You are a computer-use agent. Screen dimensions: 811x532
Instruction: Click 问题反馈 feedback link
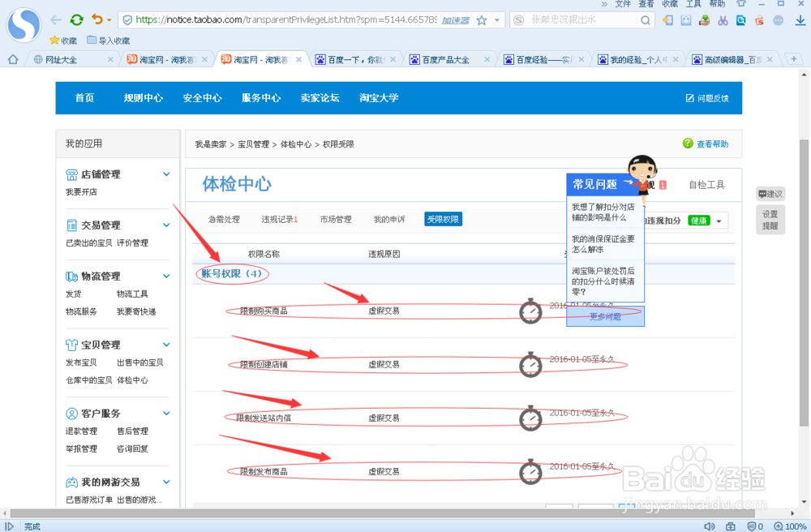707,98
